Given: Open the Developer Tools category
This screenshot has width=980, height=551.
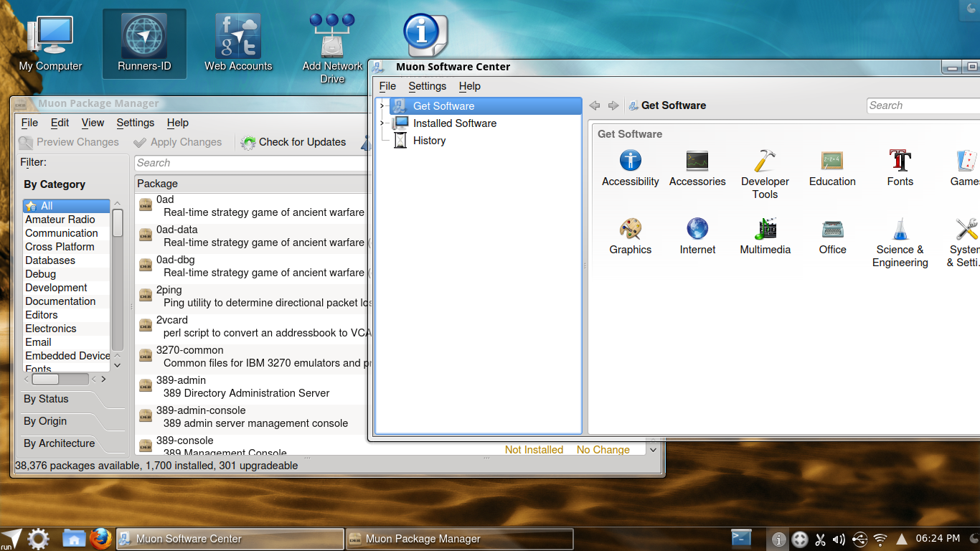Looking at the screenshot, I should (x=765, y=174).
